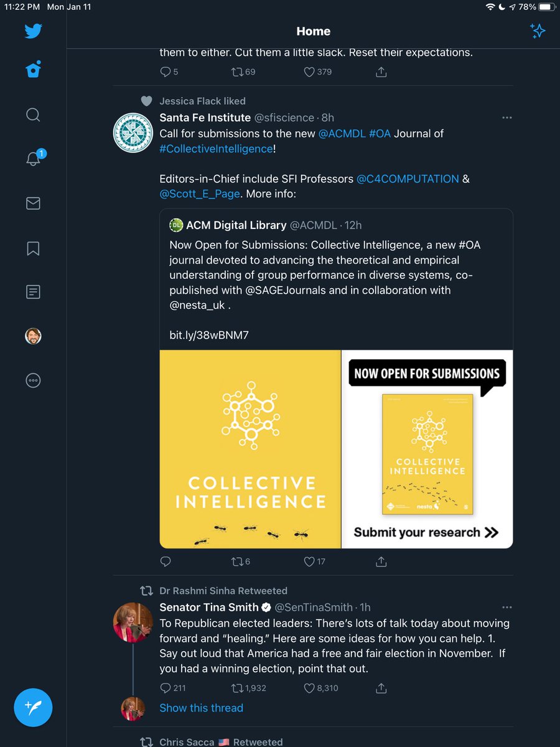The height and width of the screenshot is (747, 560).
Task: Open options menu on Tina Smith tweet
Action: point(507,608)
